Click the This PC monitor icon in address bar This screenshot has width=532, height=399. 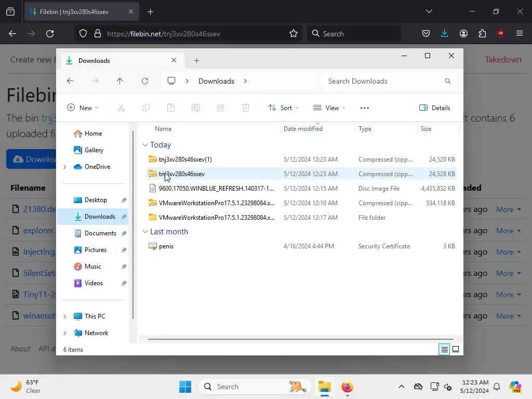coord(171,81)
